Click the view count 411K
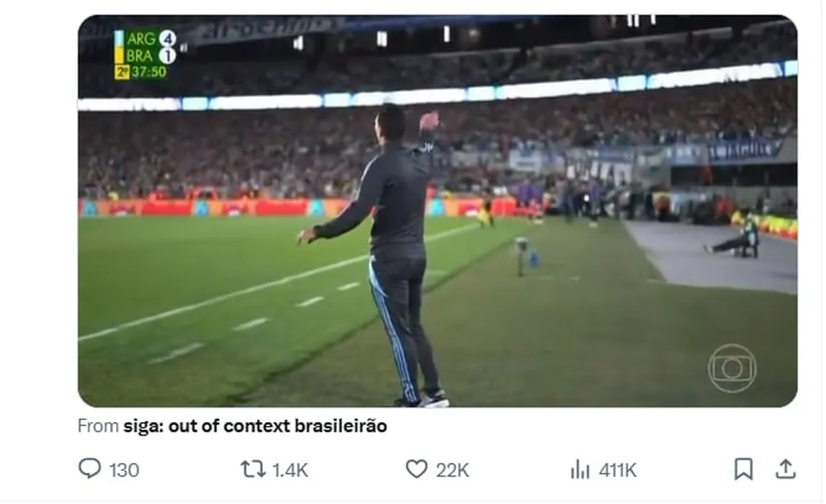The width and height of the screenshot is (826, 504). 618,469
